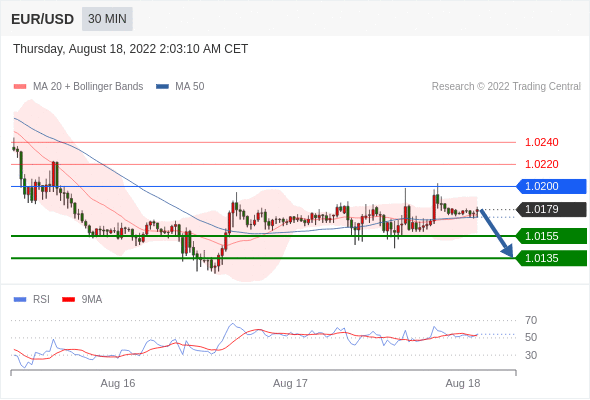Click the red 9MA legend swatch
This screenshot has height=400, width=590.
click(68, 300)
